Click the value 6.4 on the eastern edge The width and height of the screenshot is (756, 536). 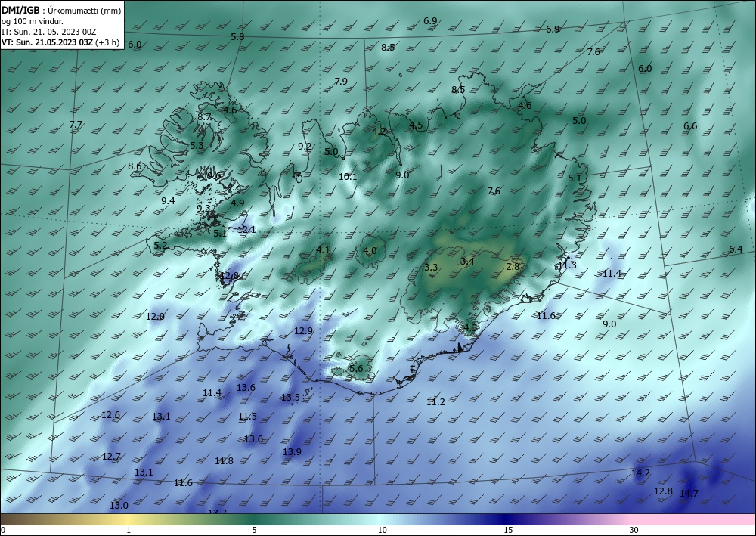pyautogui.click(x=736, y=249)
